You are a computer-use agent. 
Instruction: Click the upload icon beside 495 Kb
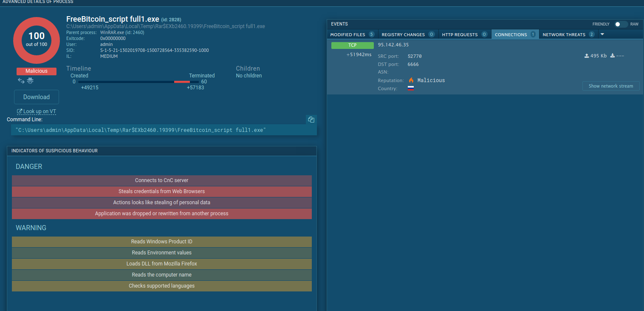587,56
